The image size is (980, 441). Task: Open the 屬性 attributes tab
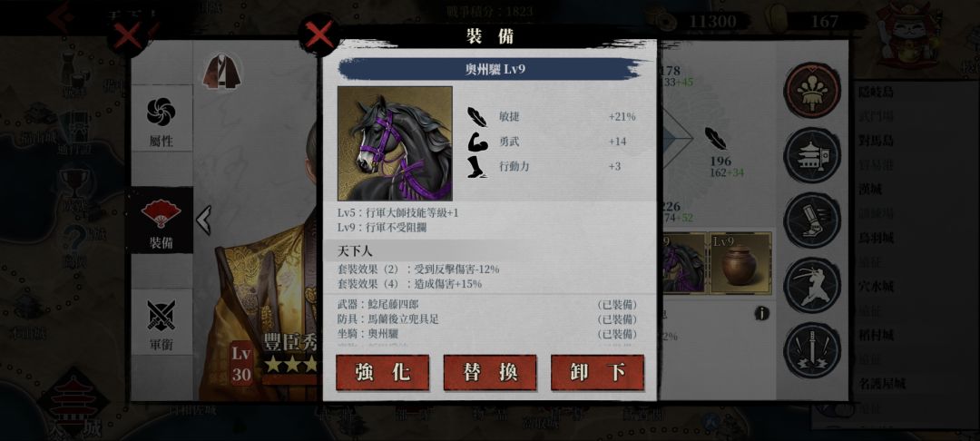(161, 123)
